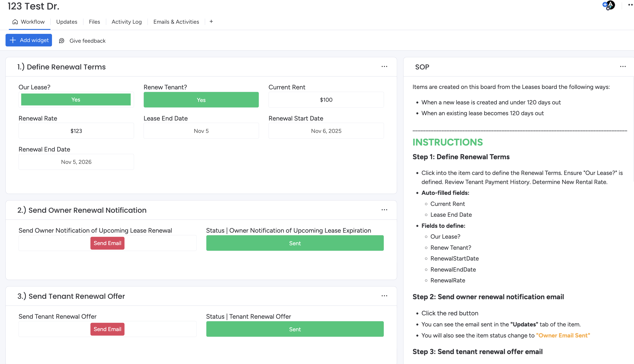The image size is (634, 364).
Task: Open three-dot menu of Send Tenant Renewal Offer
Action: pyautogui.click(x=384, y=296)
